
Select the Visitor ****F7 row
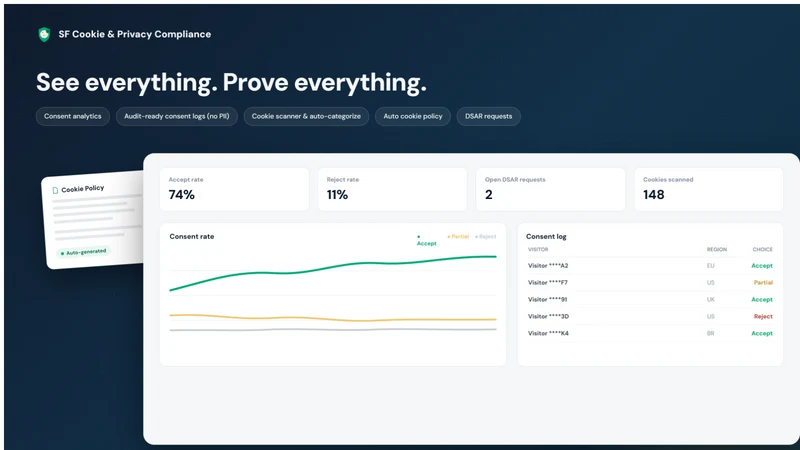(650, 282)
